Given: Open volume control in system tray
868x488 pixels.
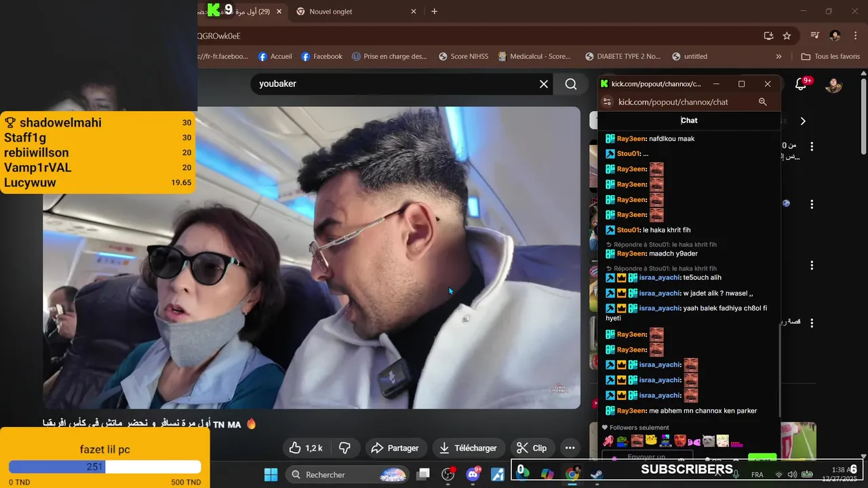Looking at the screenshot, I should (793, 474).
